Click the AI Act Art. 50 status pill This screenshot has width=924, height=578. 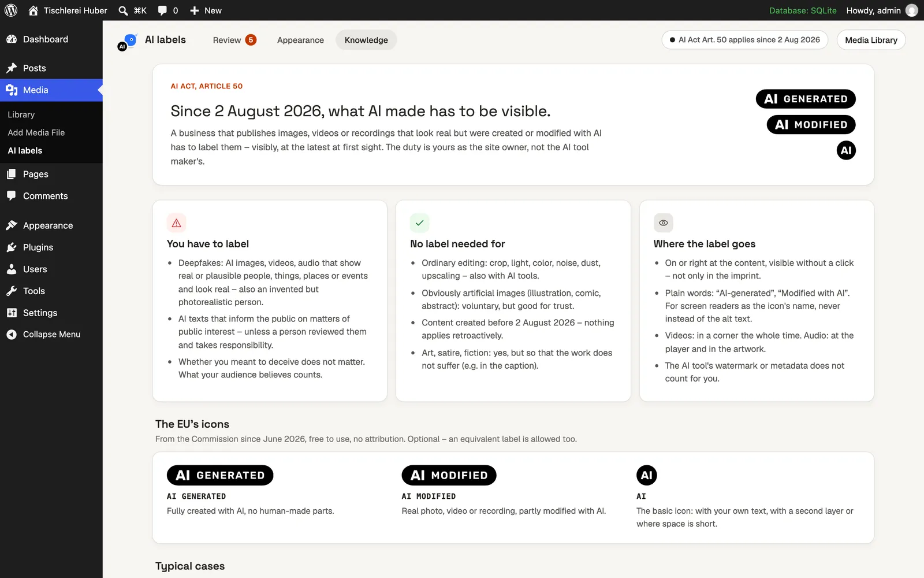[x=745, y=40]
